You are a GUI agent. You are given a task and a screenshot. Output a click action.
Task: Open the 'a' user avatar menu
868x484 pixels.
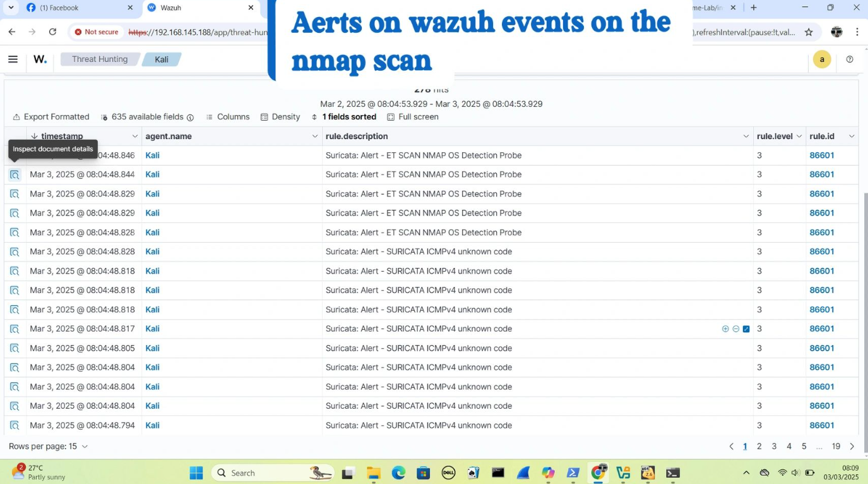coord(822,59)
